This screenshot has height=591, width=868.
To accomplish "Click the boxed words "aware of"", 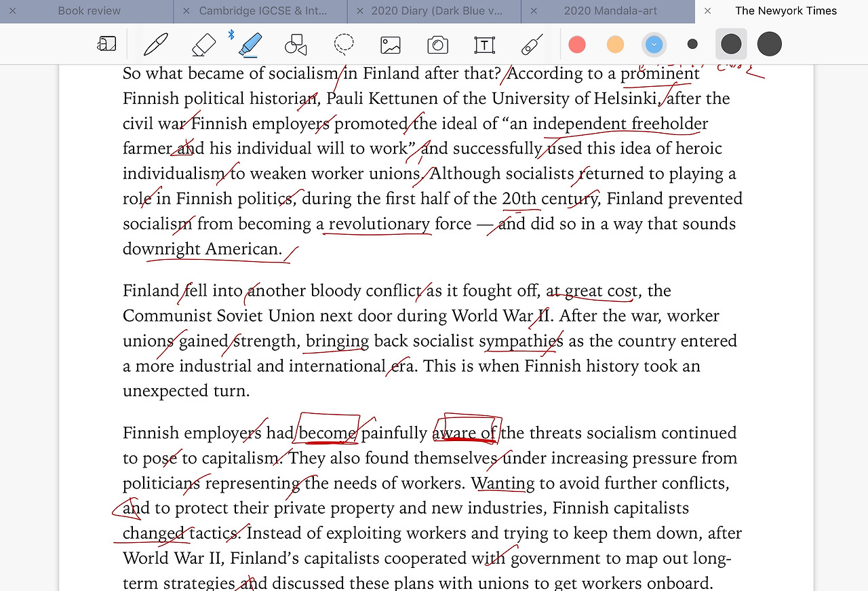I will pos(465,433).
